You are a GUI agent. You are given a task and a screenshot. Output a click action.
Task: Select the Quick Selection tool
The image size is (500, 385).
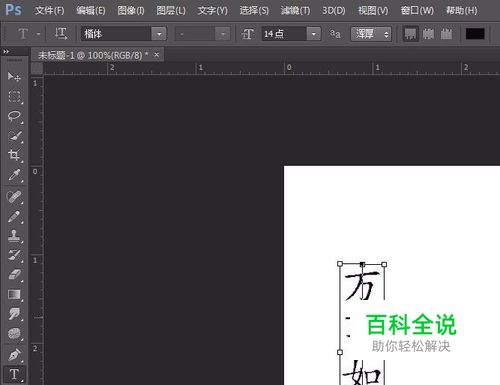coord(14,136)
